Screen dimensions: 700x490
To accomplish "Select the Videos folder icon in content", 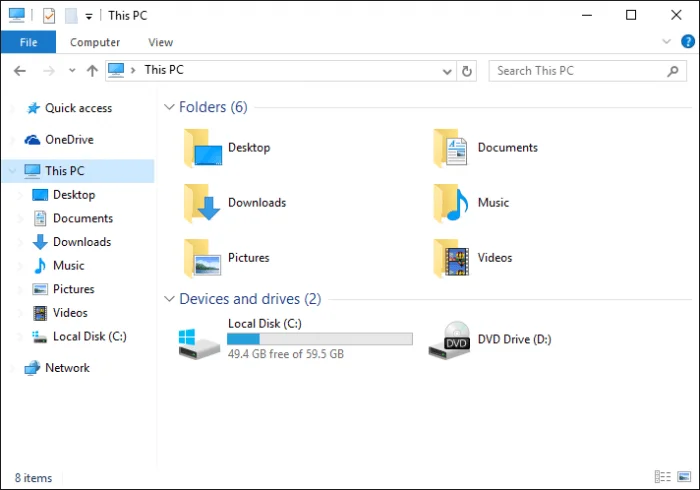I will [451, 258].
